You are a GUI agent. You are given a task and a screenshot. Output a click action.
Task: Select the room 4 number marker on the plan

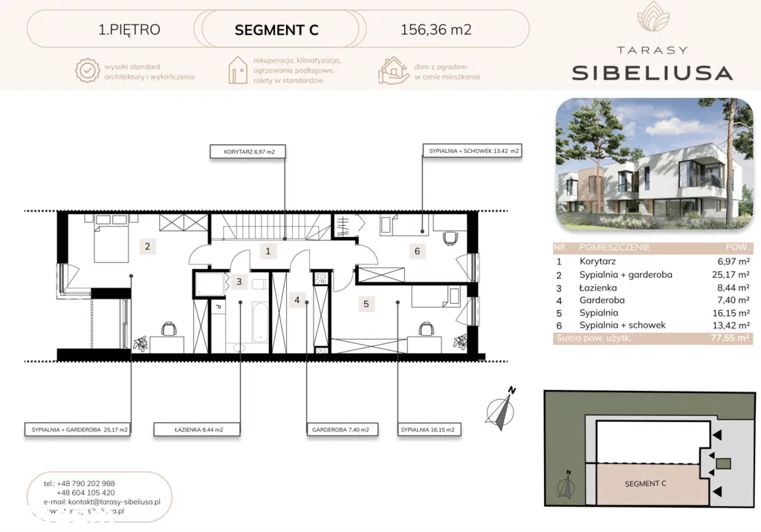pos(297,300)
